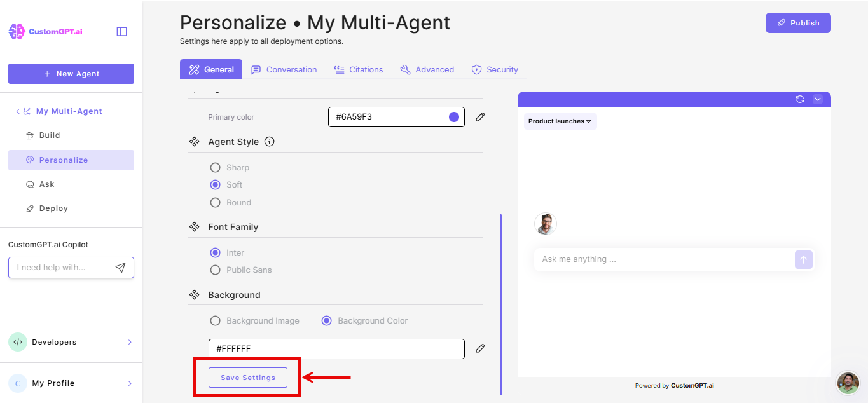Open the Product launches dropdown in preview
Viewport: 868px width, 403px height.
pos(560,121)
